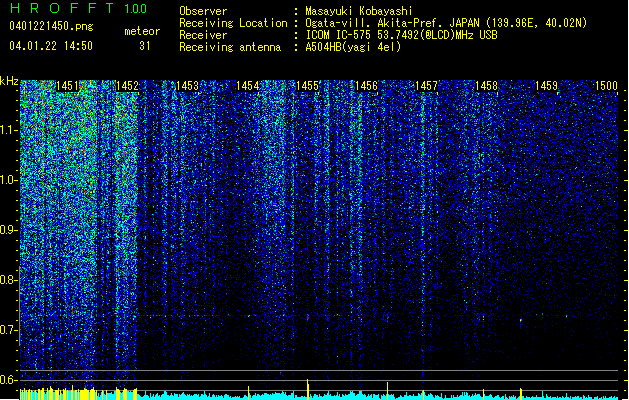Click the 0.9 frequency axis label
Screen dimensions: 629x400
tap(9, 230)
